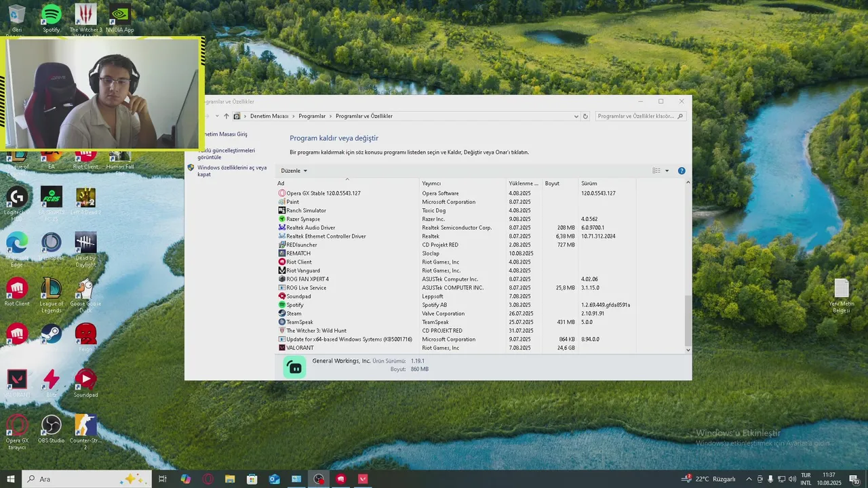
Task: Expand address bar history dropdown
Action: click(x=576, y=116)
